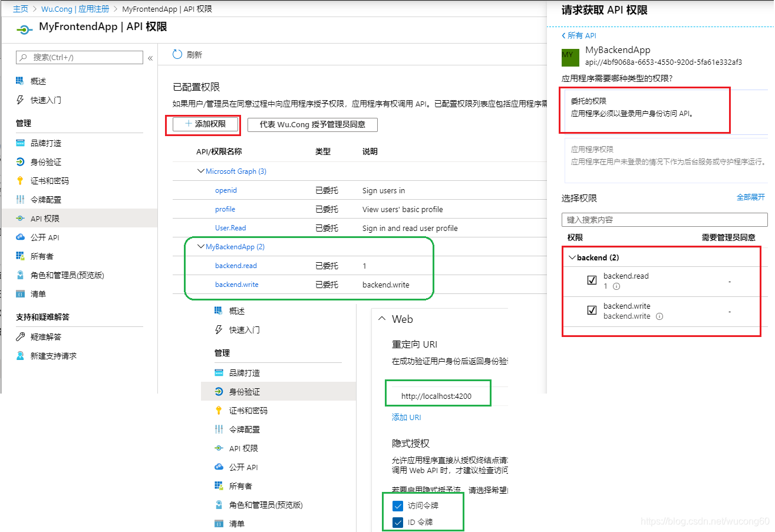Viewport: 775px width, 532px height.
Task: Click the key icon of 证书和密码 in the lower menu
Action: pyautogui.click(x=219, y=410)
